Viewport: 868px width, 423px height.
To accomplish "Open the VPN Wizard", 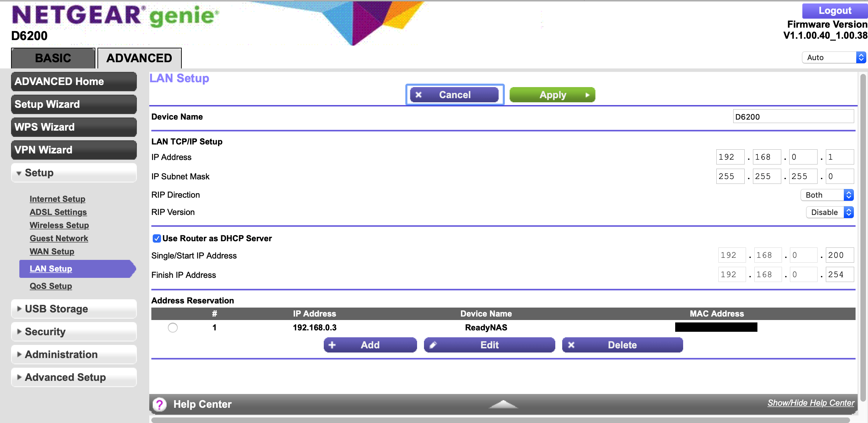I will (x=74, y=150).
